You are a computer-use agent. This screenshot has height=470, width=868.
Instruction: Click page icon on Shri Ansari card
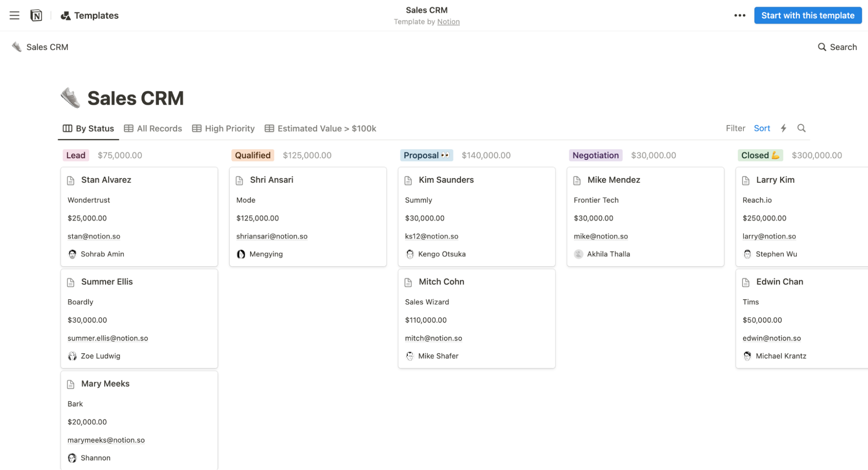pyautogui.click(x=239, y=180)
